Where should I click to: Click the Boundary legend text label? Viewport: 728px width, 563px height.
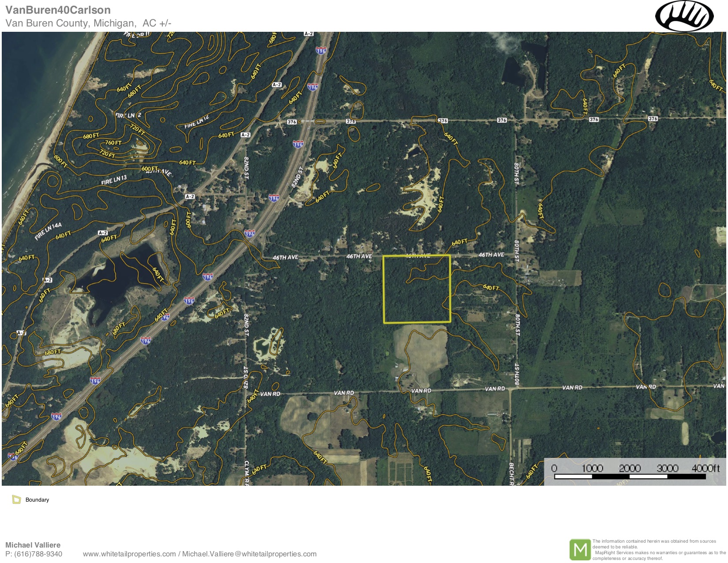37,500
